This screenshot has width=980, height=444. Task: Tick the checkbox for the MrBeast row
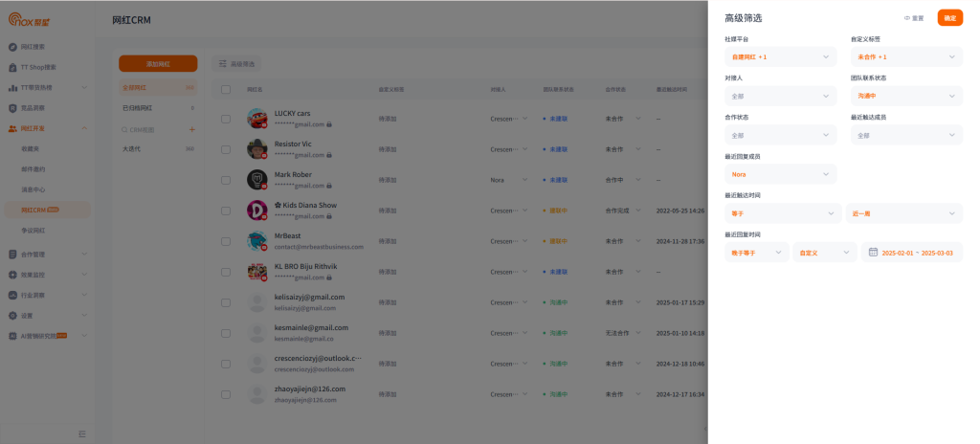click(226, 240)
